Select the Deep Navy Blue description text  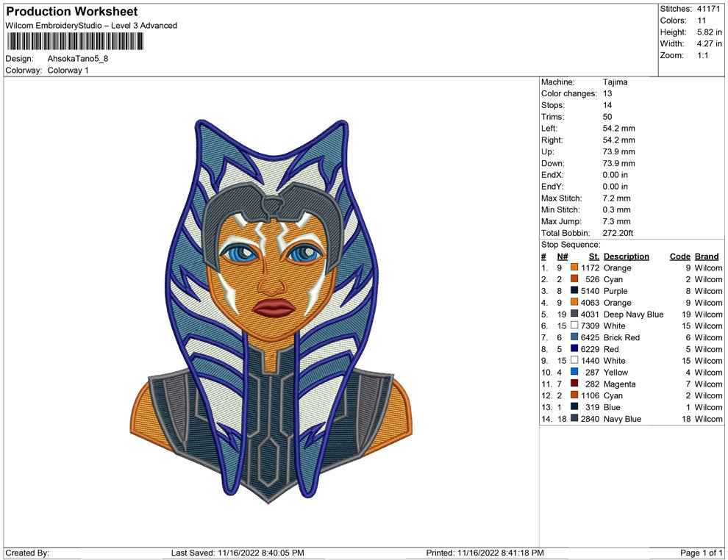633,314
